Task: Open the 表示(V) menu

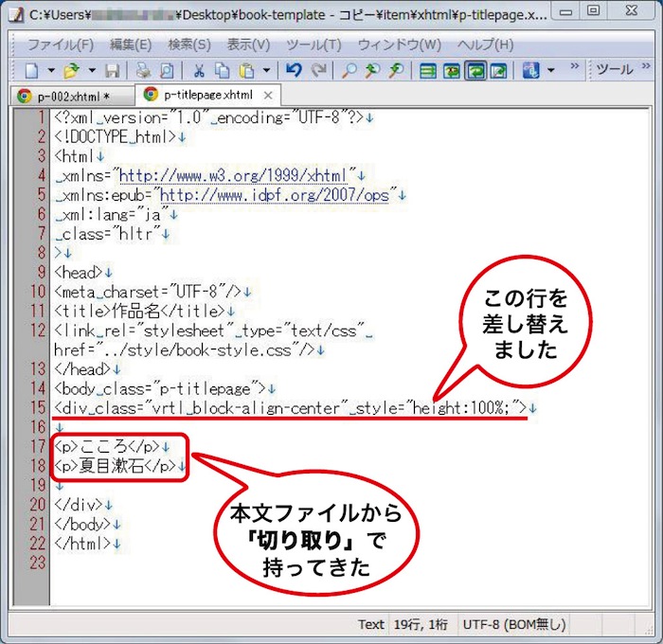Action: click(248, 45)
